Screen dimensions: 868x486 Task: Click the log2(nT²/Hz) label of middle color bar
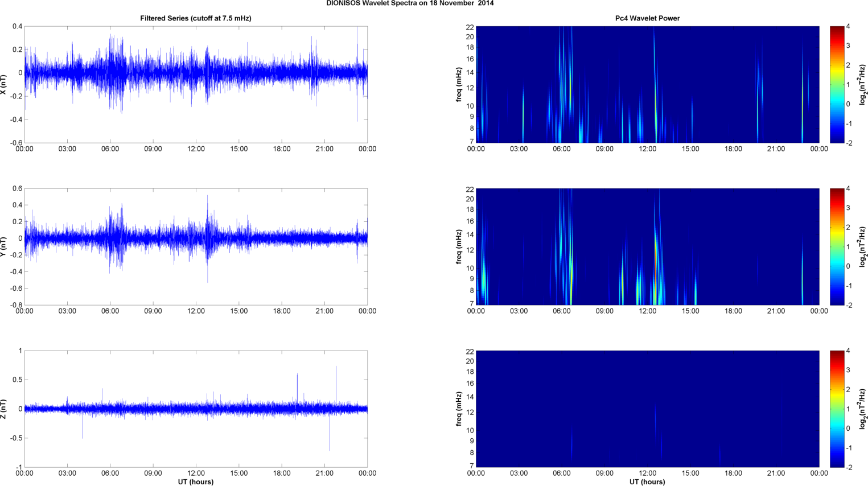(862, 246)
